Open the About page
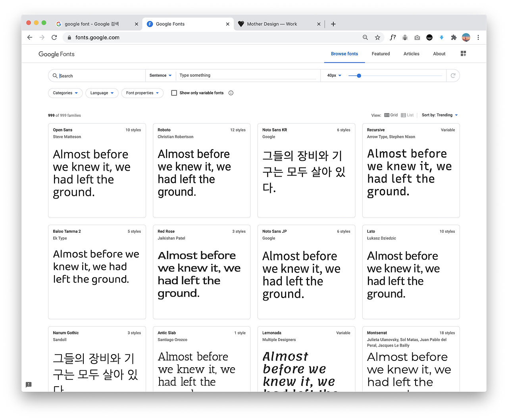 (x=439, y=54)
